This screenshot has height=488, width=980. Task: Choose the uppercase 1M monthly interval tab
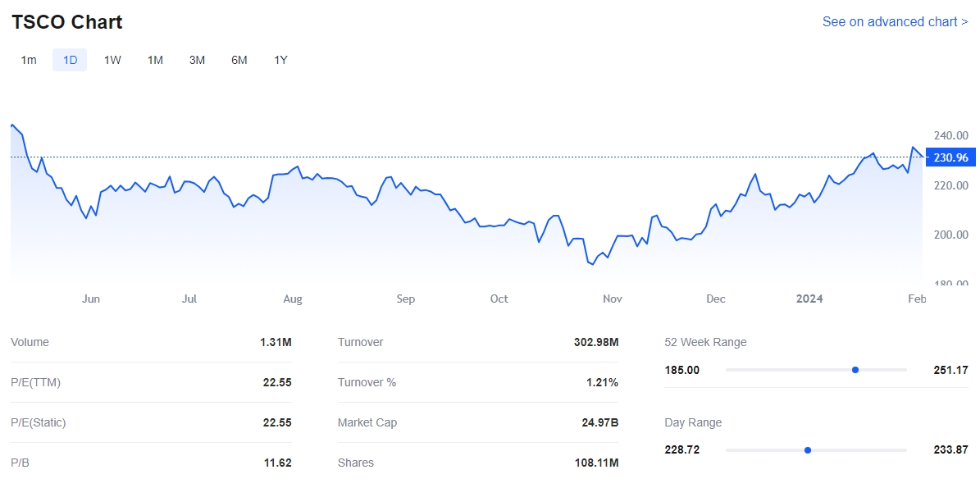155,60
